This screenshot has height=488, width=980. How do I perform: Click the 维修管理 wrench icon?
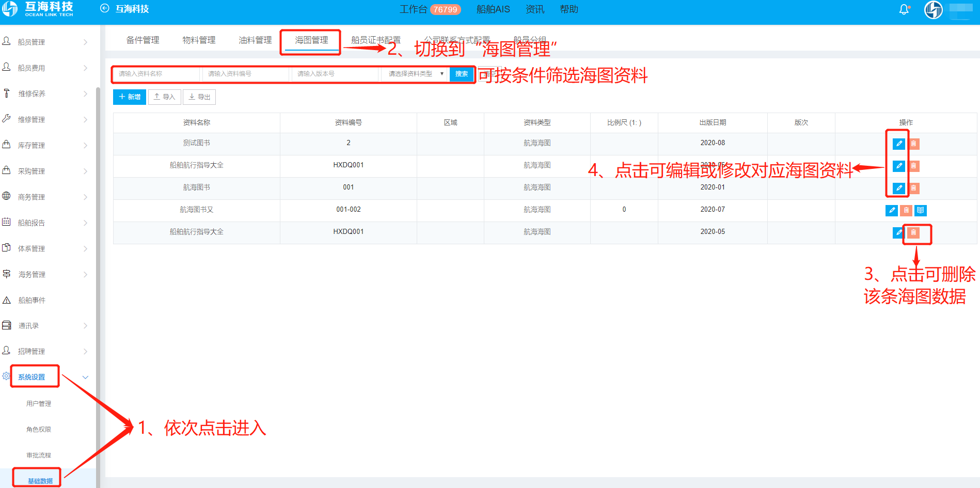(x=7, y=119)
